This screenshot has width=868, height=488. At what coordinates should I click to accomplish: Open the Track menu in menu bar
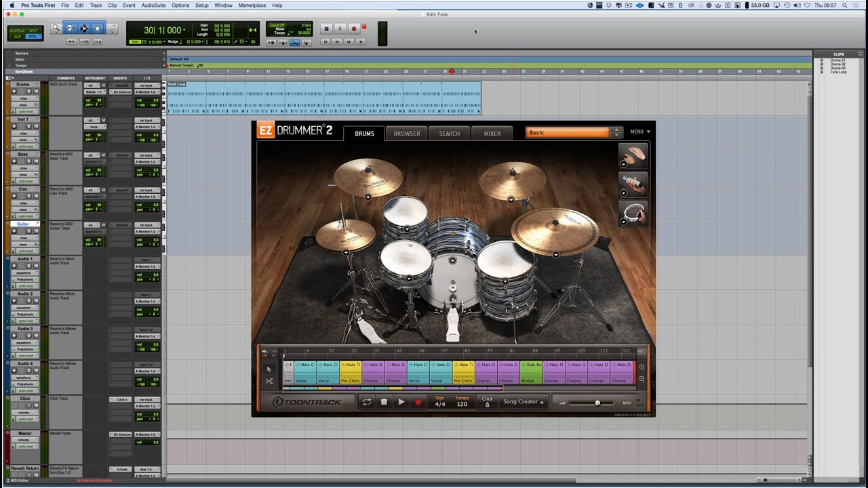click(x=96, y=5)
